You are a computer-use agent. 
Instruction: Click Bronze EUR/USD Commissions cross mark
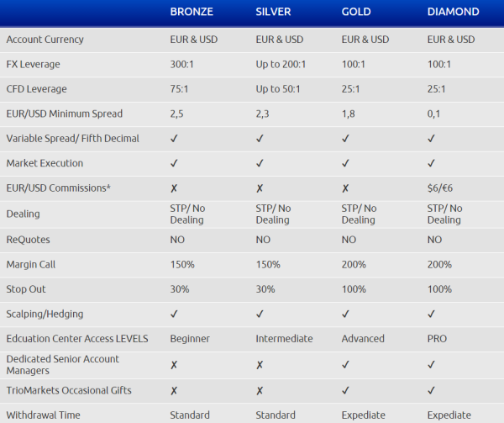(x=174, y=188)
